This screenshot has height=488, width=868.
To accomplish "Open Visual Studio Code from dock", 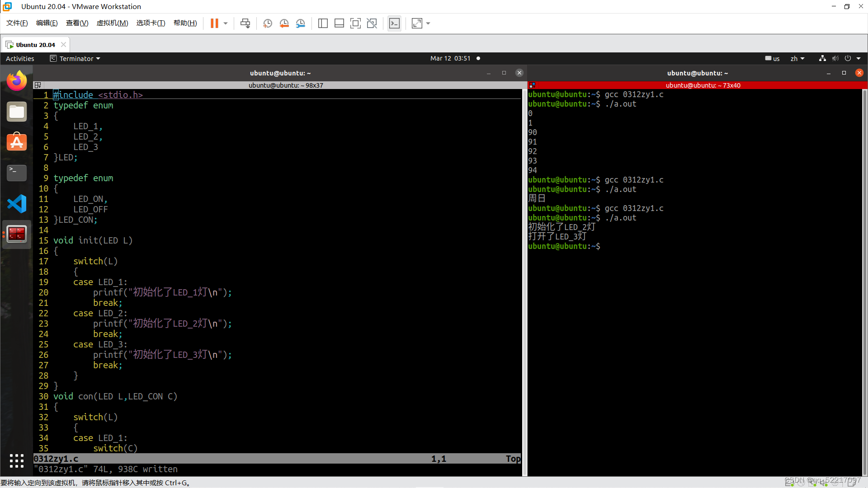I will point(17,204).
